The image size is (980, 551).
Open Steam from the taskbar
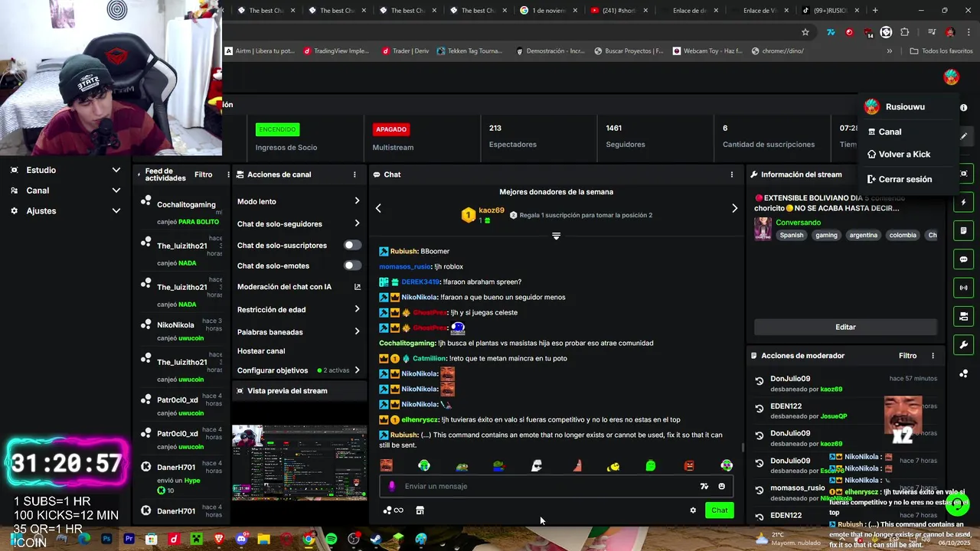pyautogui.click(x=376, y=539)
